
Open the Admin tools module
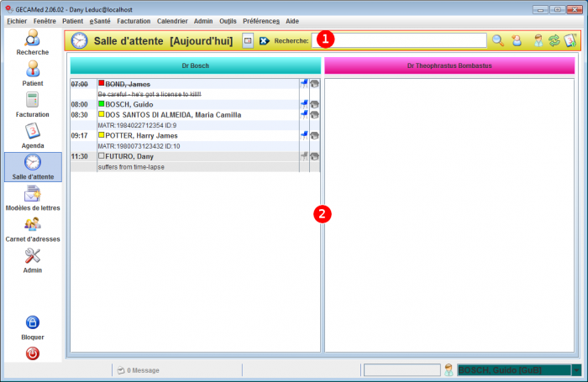coord(32,260)
